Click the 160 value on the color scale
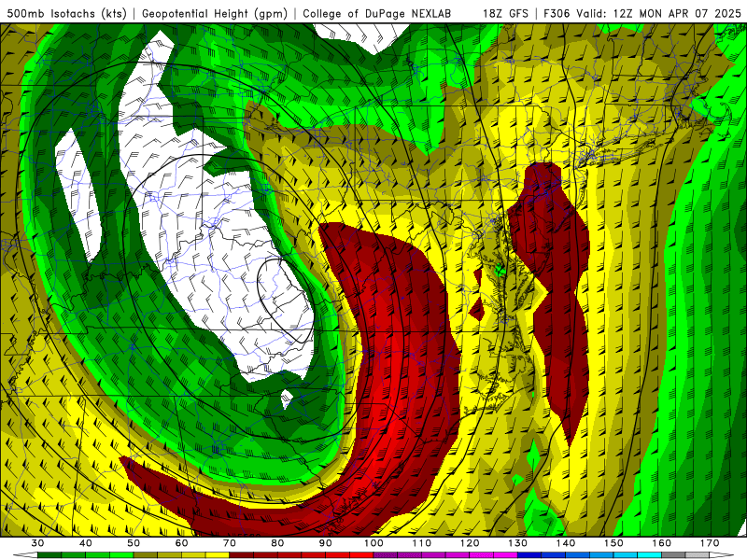The width and height of the screenshot is (747, 560). click(662, 543)
